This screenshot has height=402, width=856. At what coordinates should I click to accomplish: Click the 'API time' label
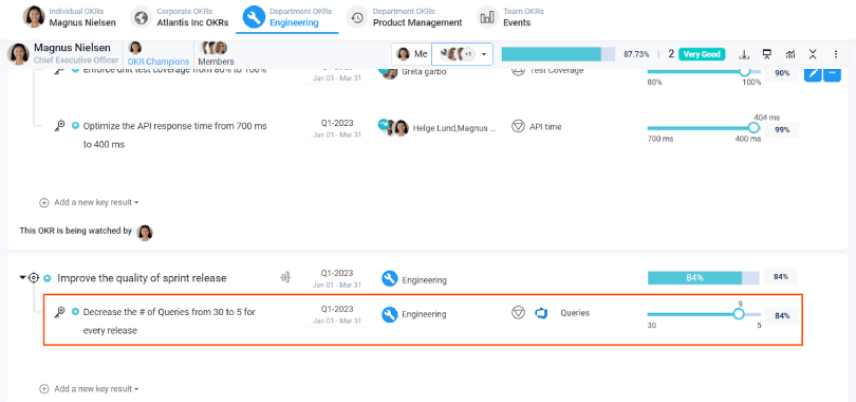[x=545, y=127]
